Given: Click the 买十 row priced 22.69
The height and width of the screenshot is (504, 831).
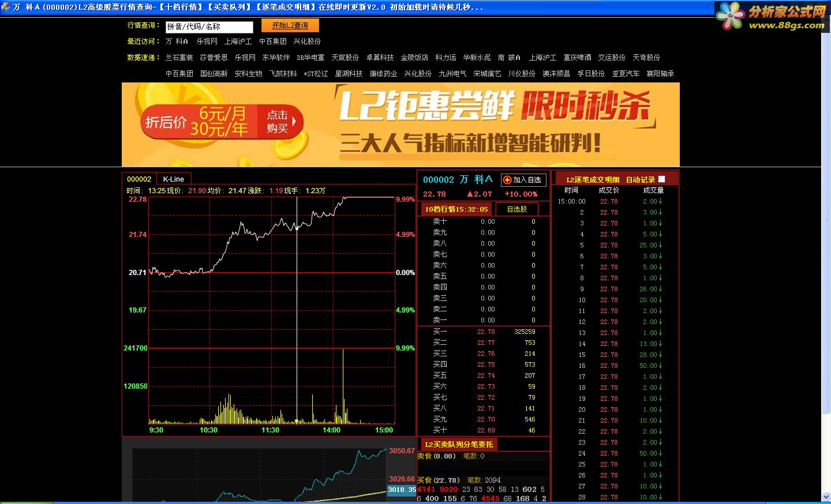Looking at the screenshot, I should (x=484, y=430).
